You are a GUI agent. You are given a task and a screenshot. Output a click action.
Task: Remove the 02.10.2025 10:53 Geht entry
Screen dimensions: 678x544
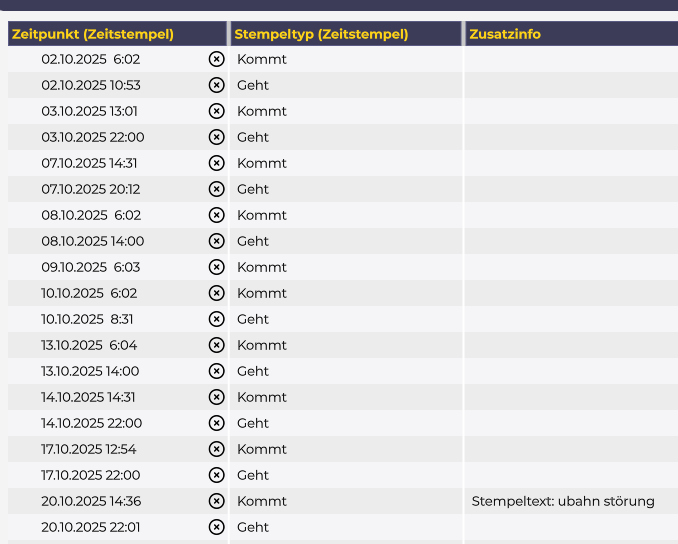pyautogui.click(x=216, y=85)
